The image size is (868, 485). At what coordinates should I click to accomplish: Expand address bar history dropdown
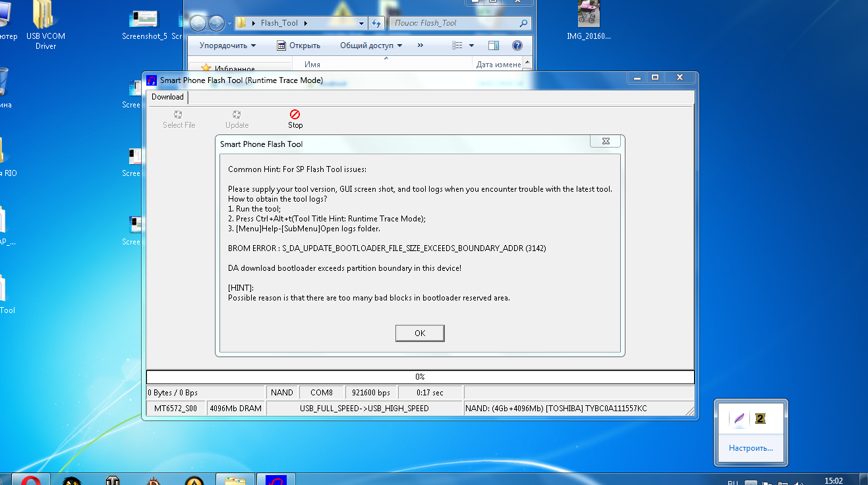[x=361, y=23]
